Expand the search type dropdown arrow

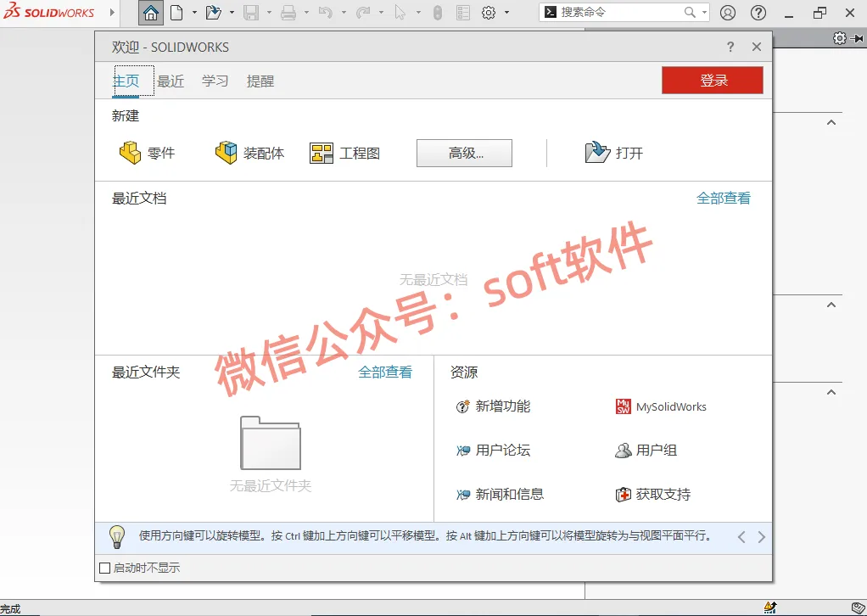[704, 12]
